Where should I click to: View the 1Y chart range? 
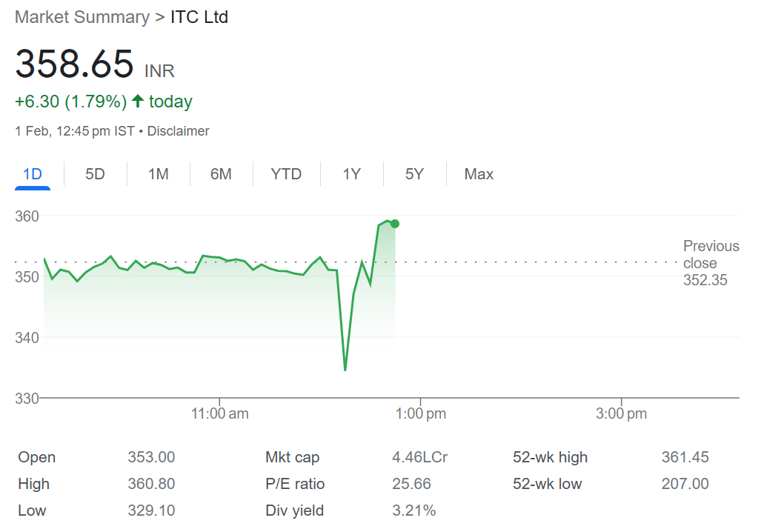coord(352,174)
